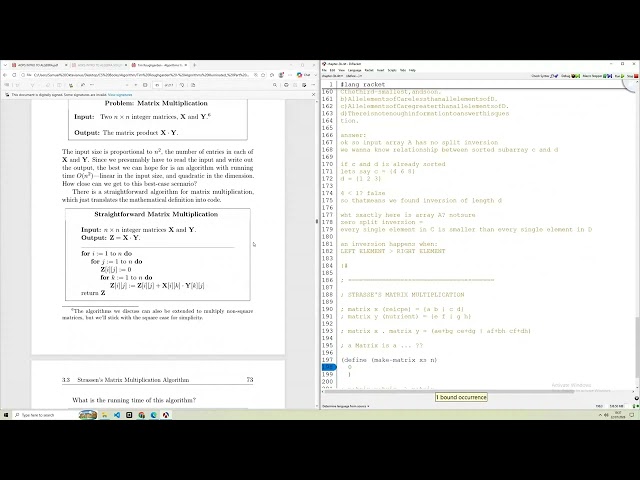Click the PDF page number field
Screen dimensions: 640x480
pyautogui.click(x=157, y=85)
